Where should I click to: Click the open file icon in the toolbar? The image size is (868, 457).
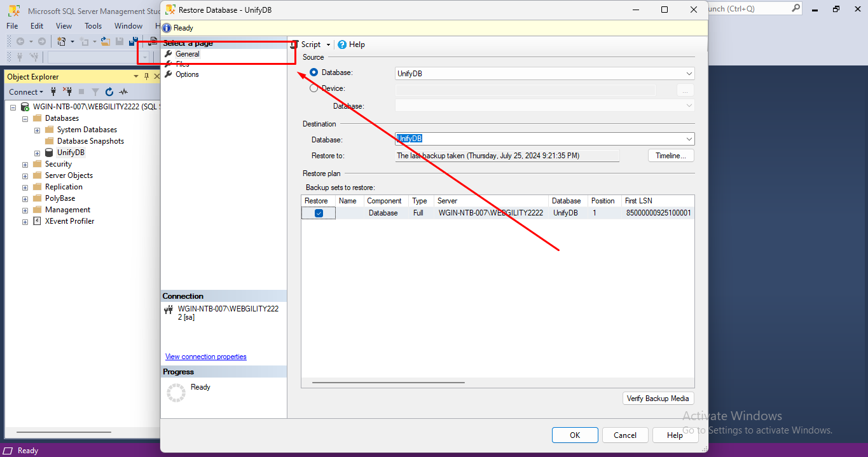pos(106,41)
